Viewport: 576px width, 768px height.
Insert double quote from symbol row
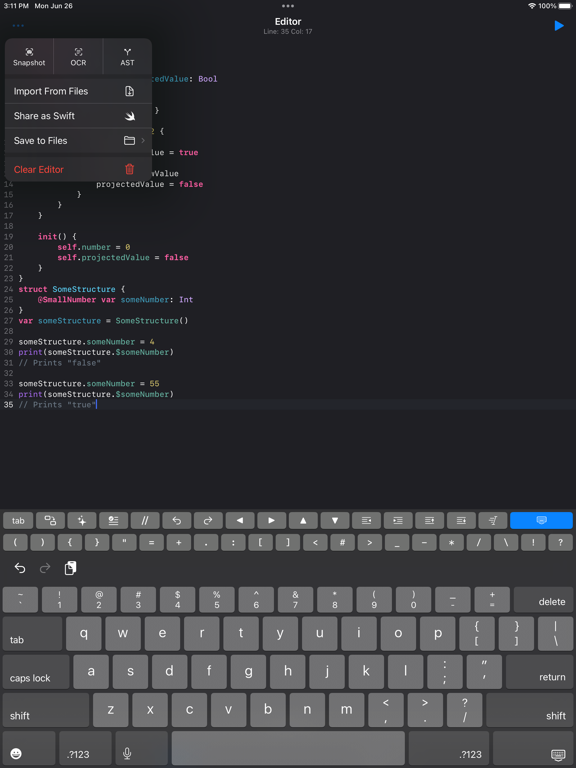124,543
